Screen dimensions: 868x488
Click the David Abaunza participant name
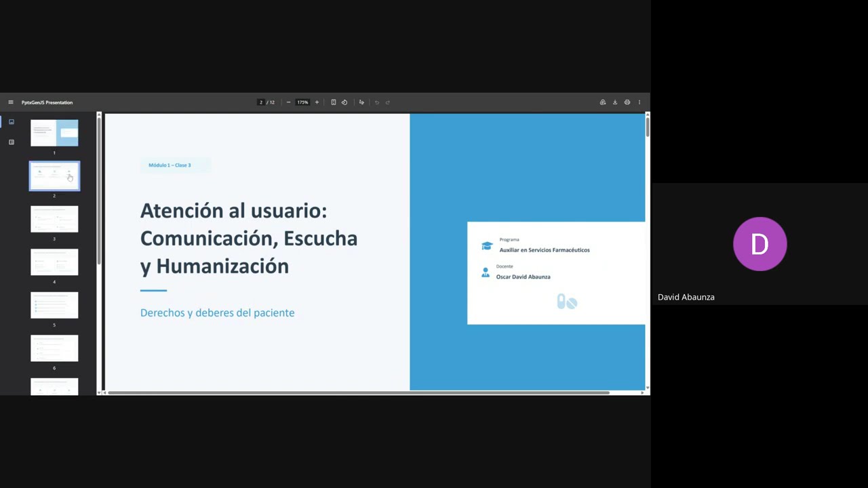(x=686, y=297)
